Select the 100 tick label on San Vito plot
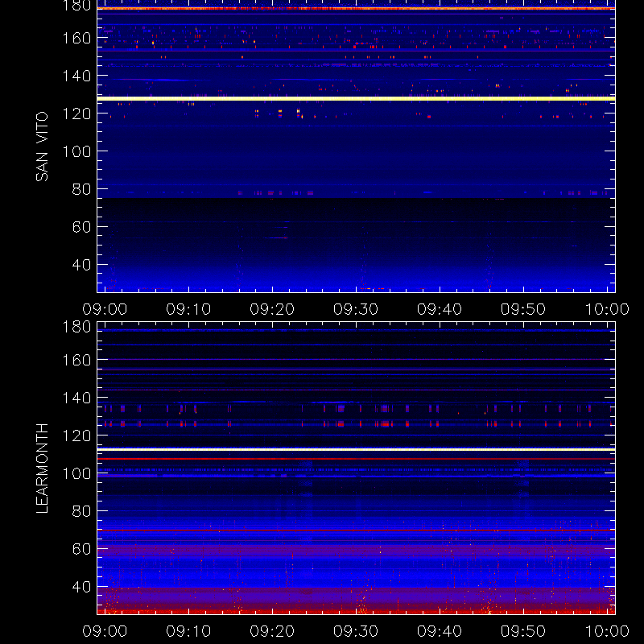Image resolution: width=644 pixels, height=644 pixels. coord(76,151)
